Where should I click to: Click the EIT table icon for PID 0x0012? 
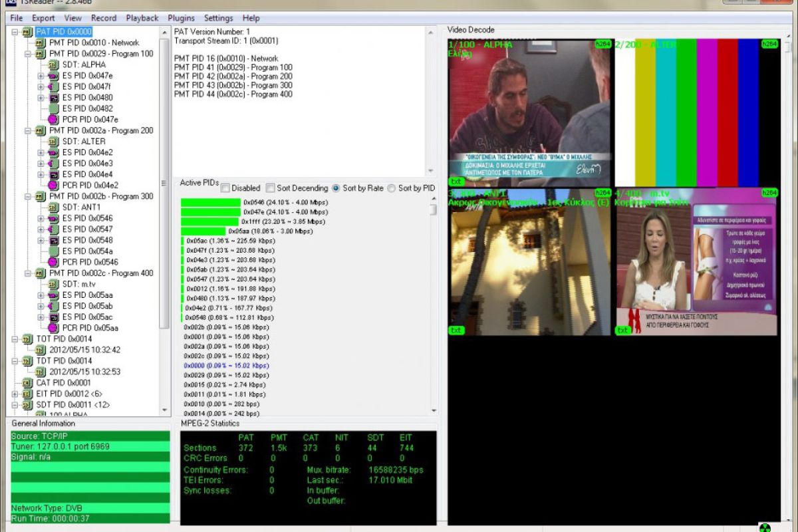point(27,394)
